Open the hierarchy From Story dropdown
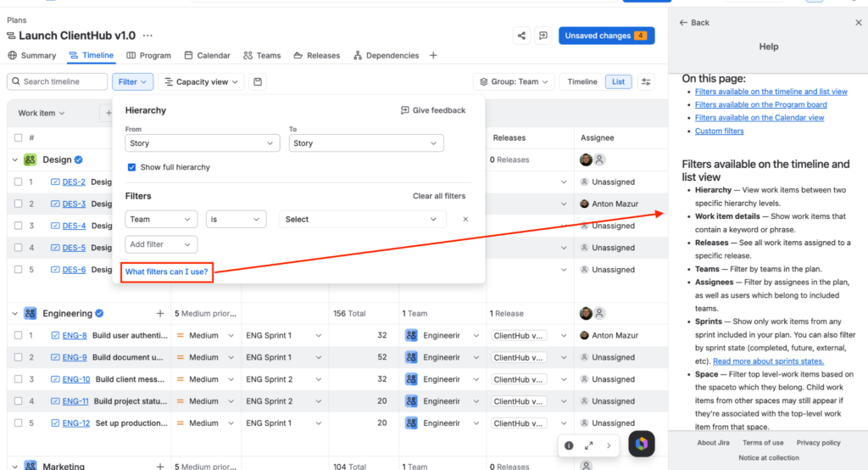This screenshot has height=470, width=868. [x=202, y=143]
